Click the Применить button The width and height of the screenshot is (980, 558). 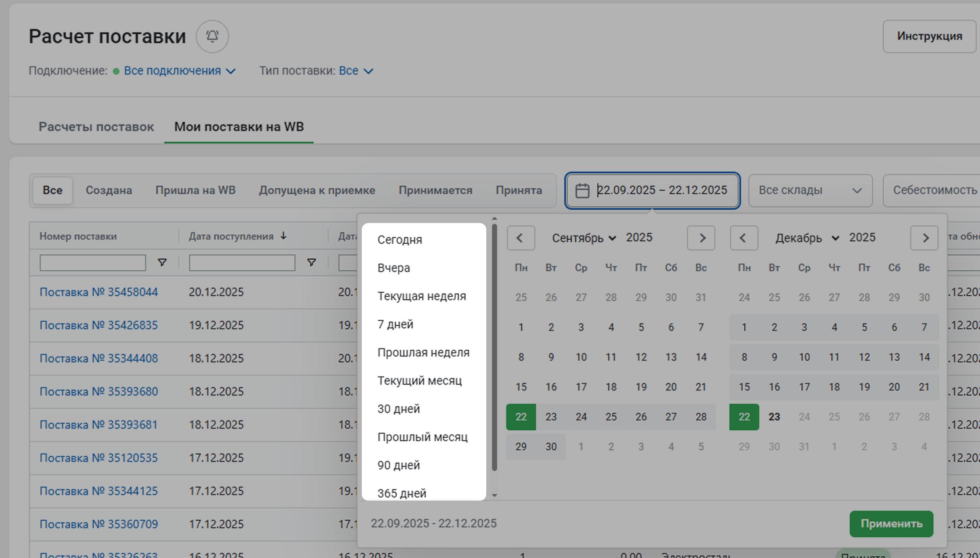tap(891, 524)
